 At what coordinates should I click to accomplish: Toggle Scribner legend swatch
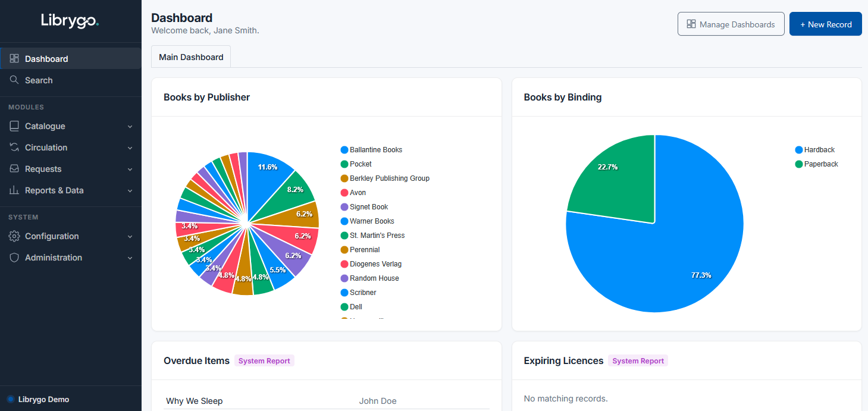(344, 293)
